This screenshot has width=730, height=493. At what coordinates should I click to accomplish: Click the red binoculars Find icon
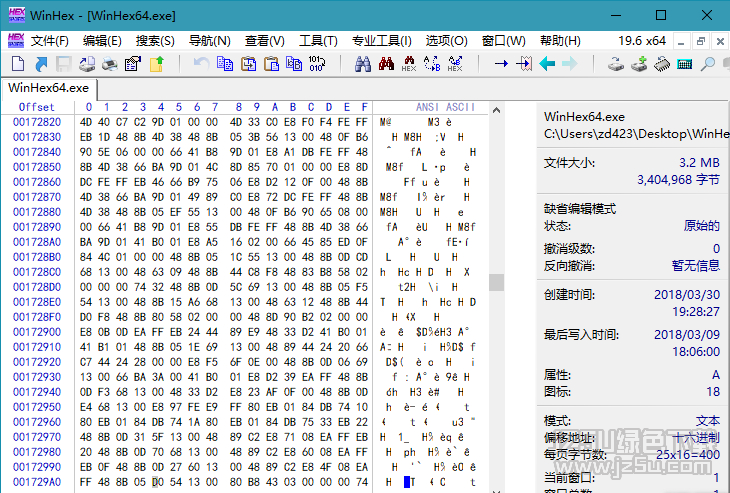tap(386, 63)
